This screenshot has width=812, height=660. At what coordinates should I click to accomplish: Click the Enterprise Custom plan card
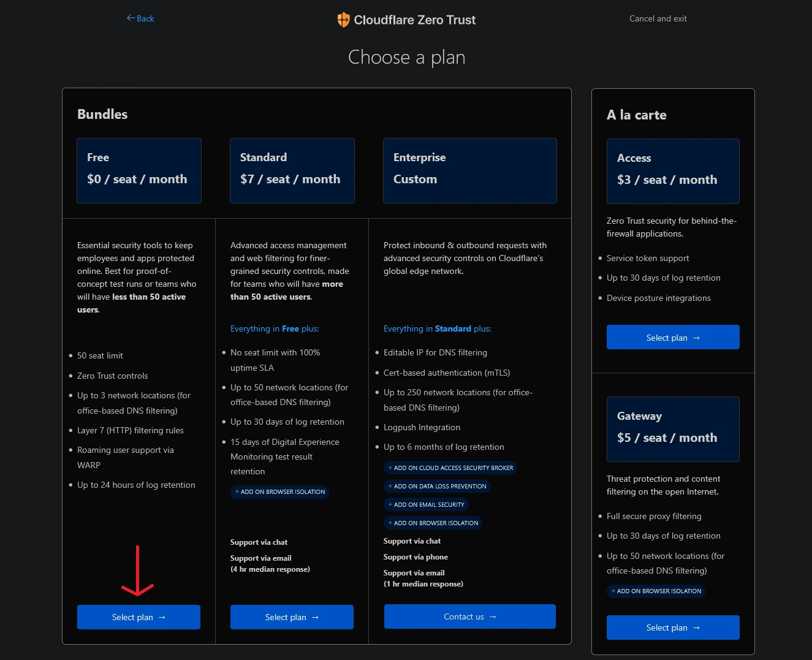tap(470, 170)
